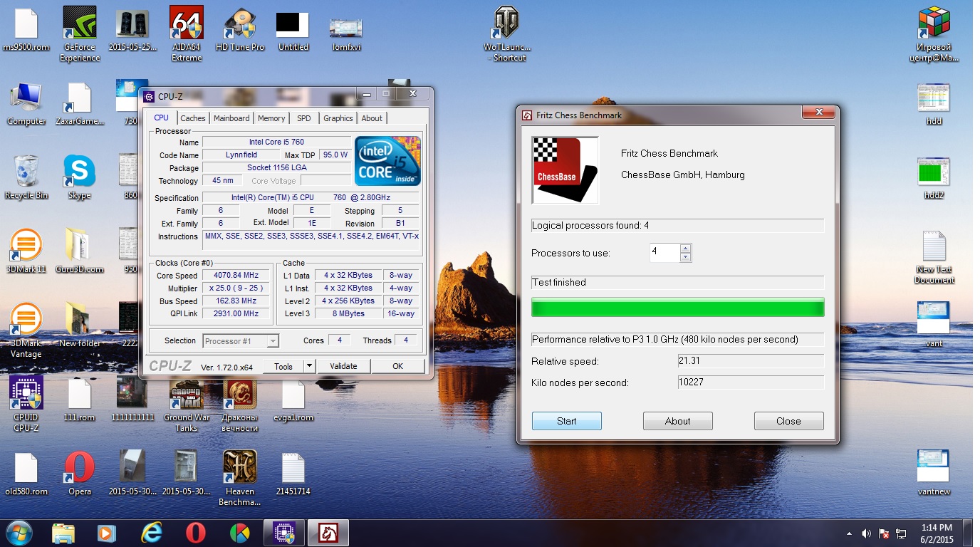
Task: Click the Validate button in CPU-Z
Action: click(343, 366)
